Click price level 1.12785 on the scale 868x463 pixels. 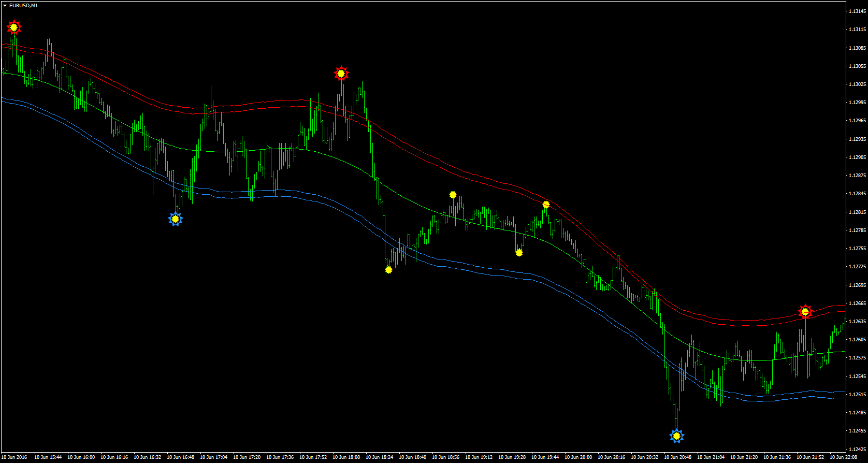coord(857,230)
